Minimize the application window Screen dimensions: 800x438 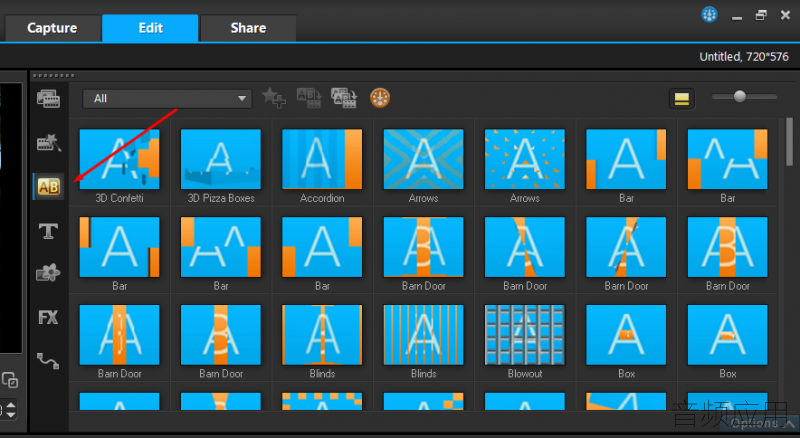736,16
